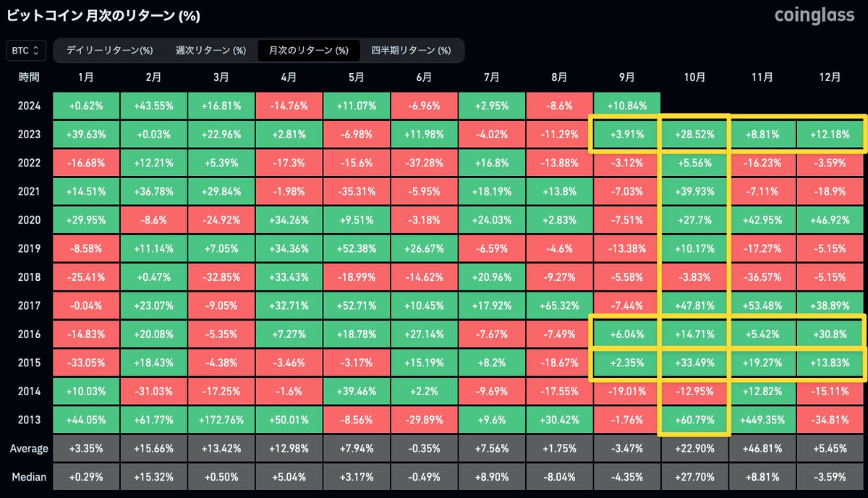
Task: Click the +65.32% cell for August 2017
Action: click(559, 305)
